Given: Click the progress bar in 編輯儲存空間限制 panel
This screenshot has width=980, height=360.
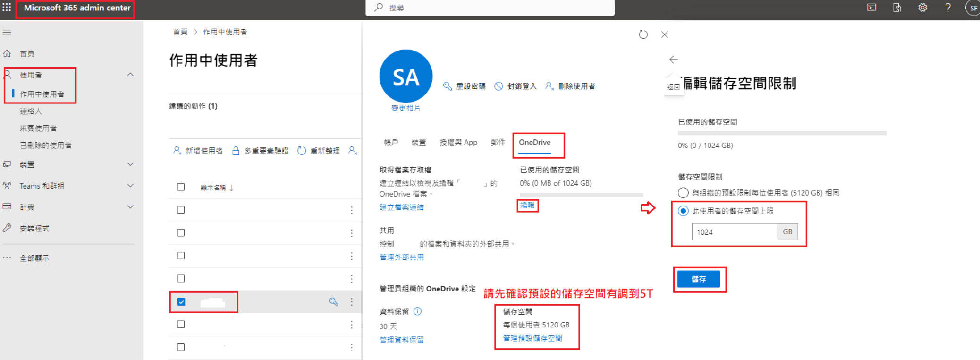Looking at the screenshot, I should click(x=782, y=133).
